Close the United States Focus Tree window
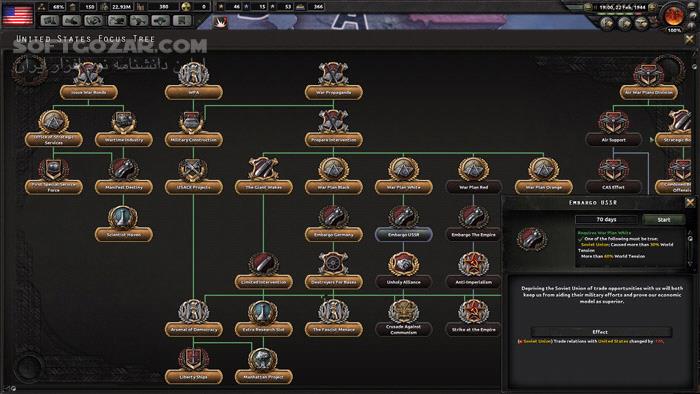 690,39
